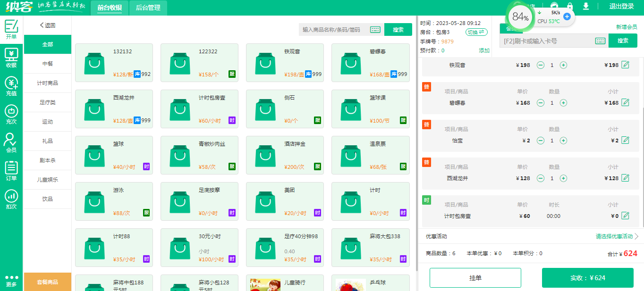644x291 pixels.
Task: Expand the 请选择优惠活动 promotion selector
Action: coord(617,236)
